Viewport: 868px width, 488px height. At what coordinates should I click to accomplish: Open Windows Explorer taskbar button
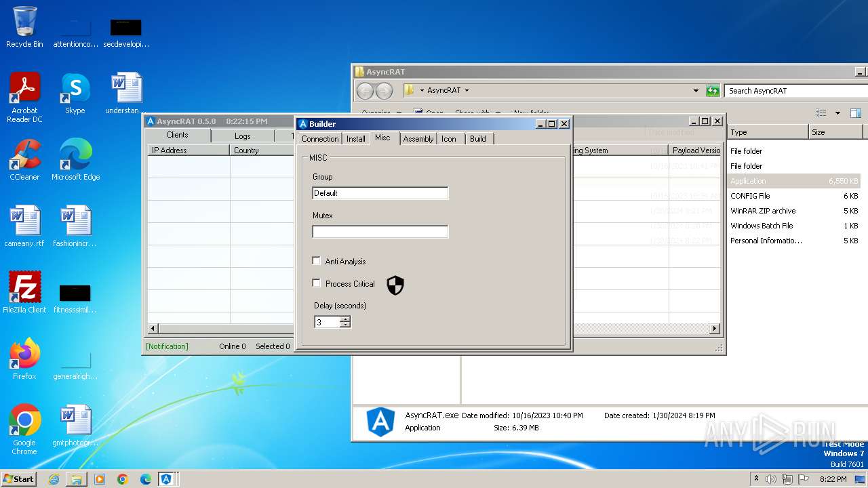pos(77,479)
